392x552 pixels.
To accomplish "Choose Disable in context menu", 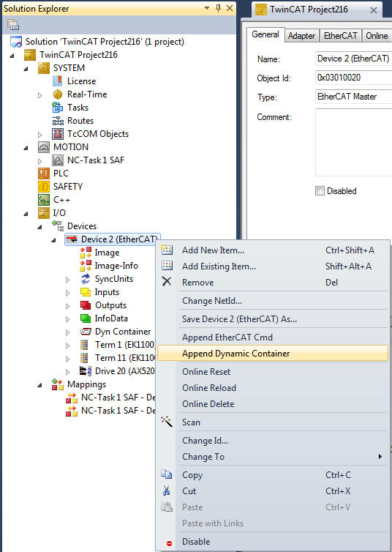I will tap(273, 542).
